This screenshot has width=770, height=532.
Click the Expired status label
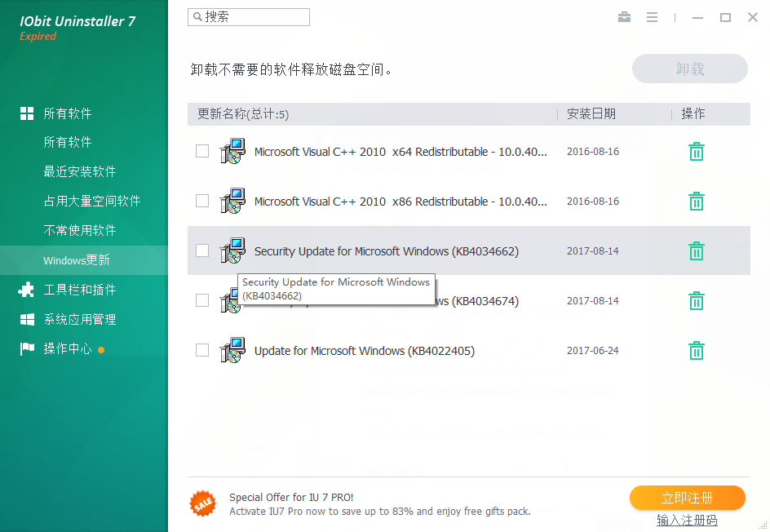click(38, 37)
